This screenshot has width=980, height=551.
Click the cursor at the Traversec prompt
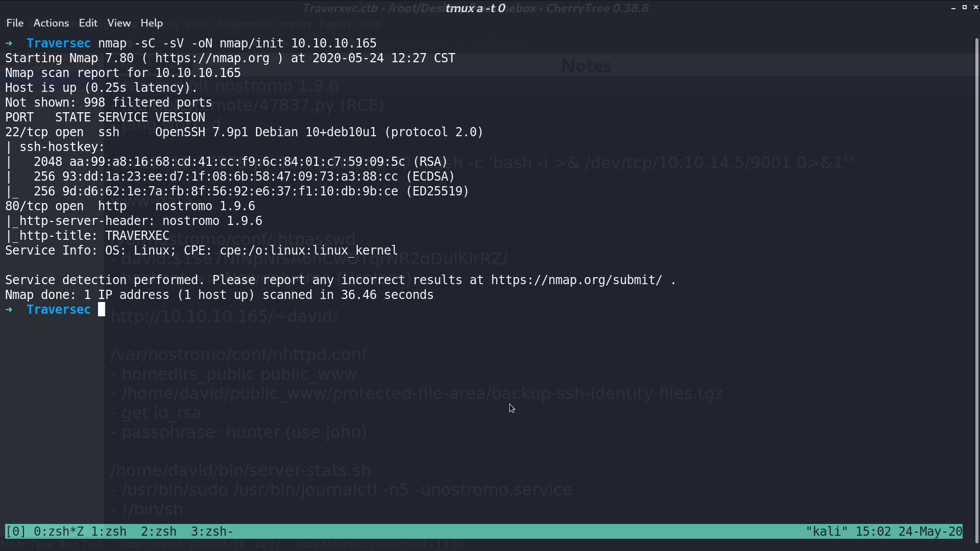click(x=102, y=310)
